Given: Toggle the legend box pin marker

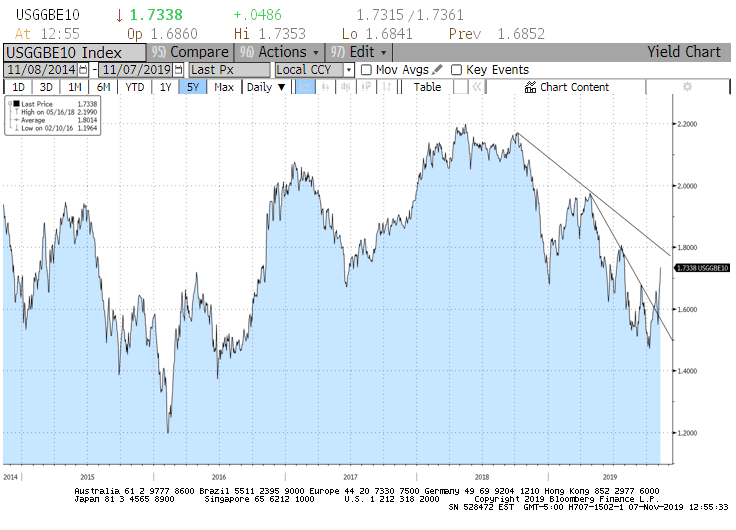Looking at the screenshot, I should pyautogui.click(x=11, y=103).
